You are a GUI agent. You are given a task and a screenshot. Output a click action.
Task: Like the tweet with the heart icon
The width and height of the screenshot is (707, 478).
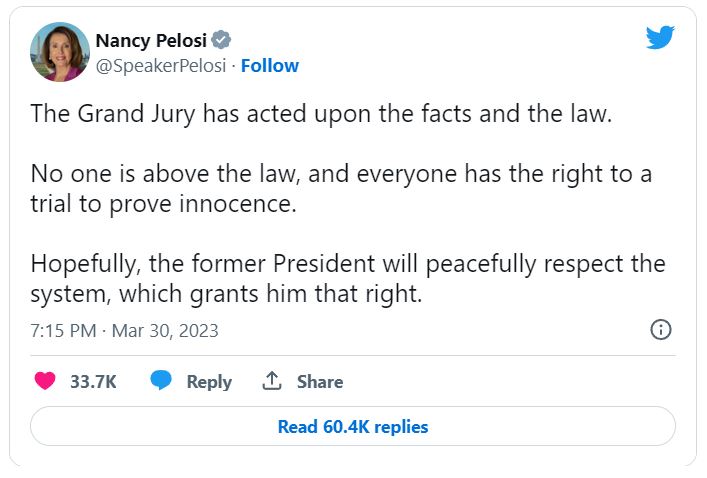(45, 381)
